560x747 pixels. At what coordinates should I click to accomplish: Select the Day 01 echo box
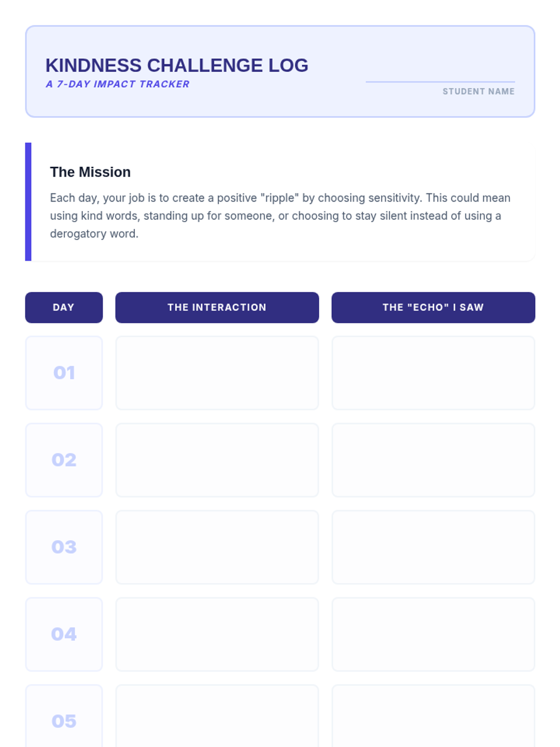click(433, 373)
